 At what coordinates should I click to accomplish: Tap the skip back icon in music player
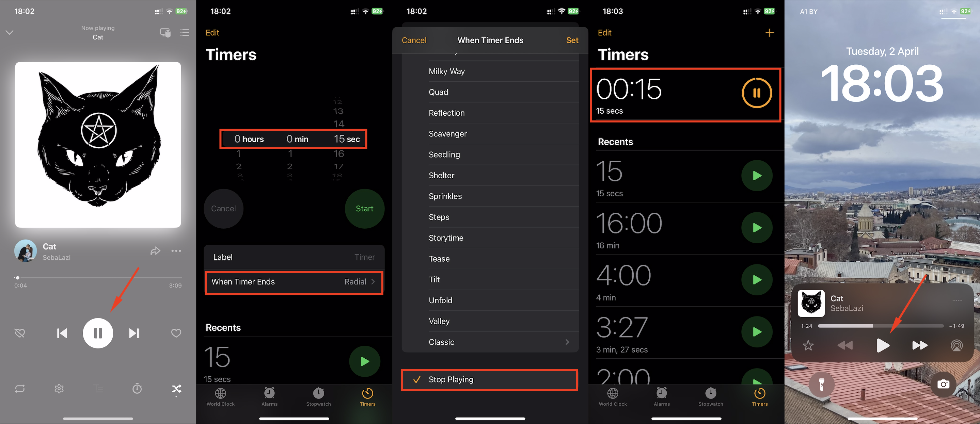pyautogui.click(x=61, y=332)
